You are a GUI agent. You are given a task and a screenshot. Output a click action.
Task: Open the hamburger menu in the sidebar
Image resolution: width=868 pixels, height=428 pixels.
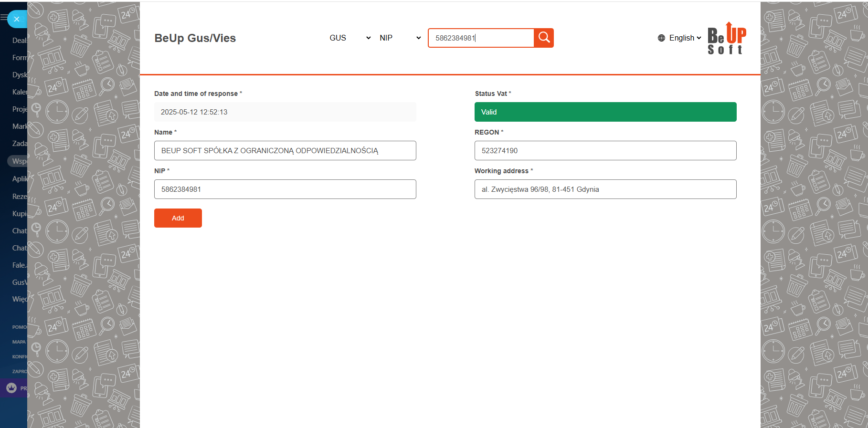pyautogui.click(x=4, y=18)
